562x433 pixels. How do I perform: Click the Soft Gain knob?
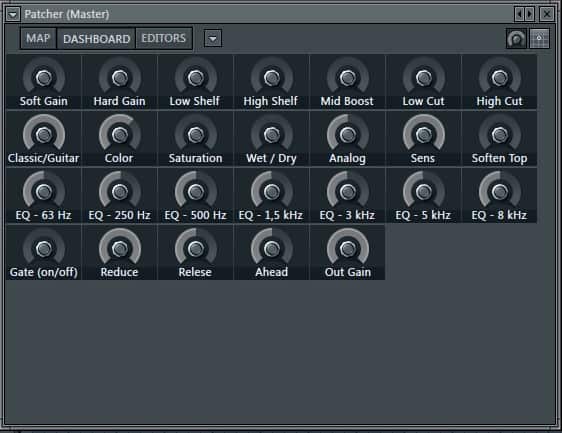pos(44,77)
